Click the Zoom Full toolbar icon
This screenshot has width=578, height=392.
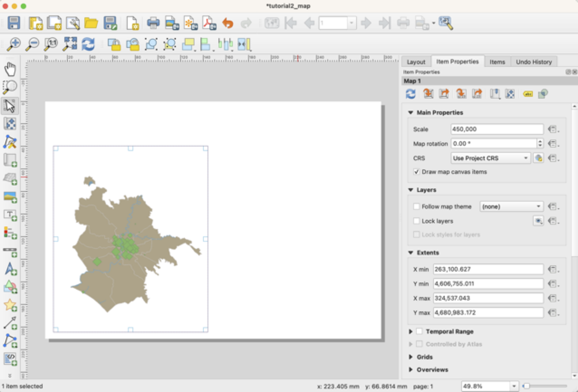[70, 44]
